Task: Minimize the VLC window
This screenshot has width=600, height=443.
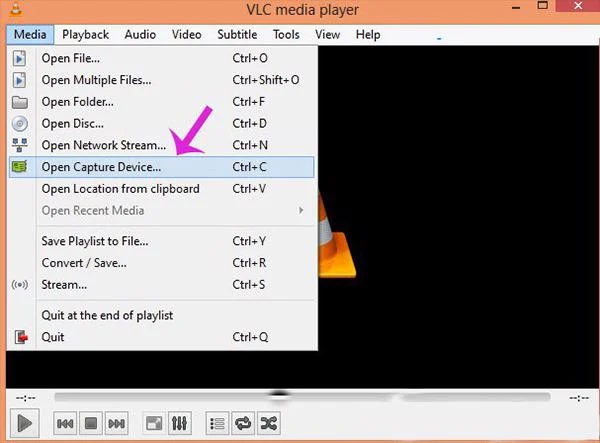Action: click(x=516, y=7)
